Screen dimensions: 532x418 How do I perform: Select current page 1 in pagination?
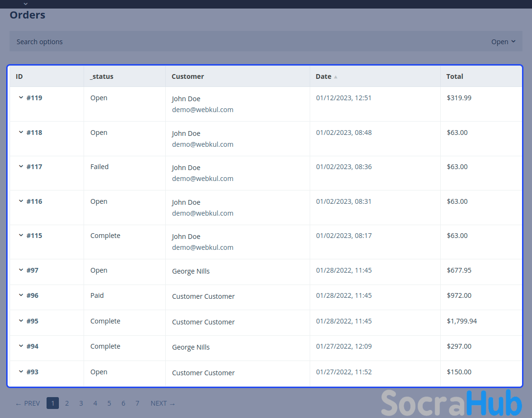coord(53,403)
